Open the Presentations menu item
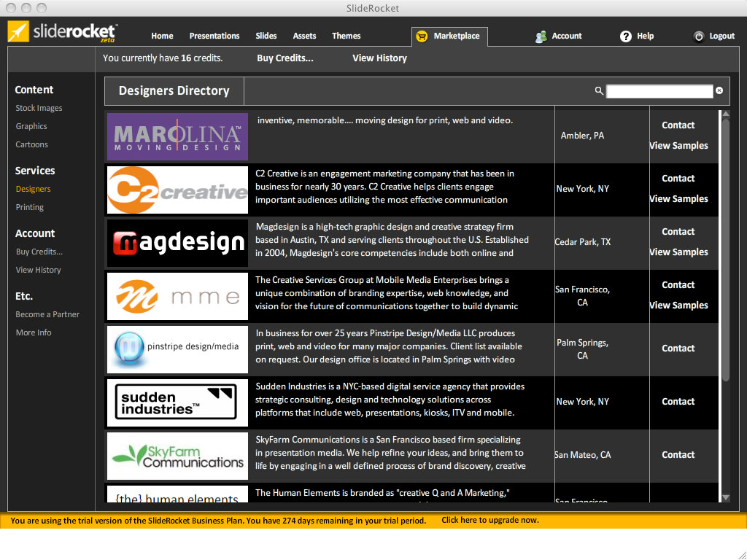The height and width of the screenshot is (560, 747). coord(214,36)
